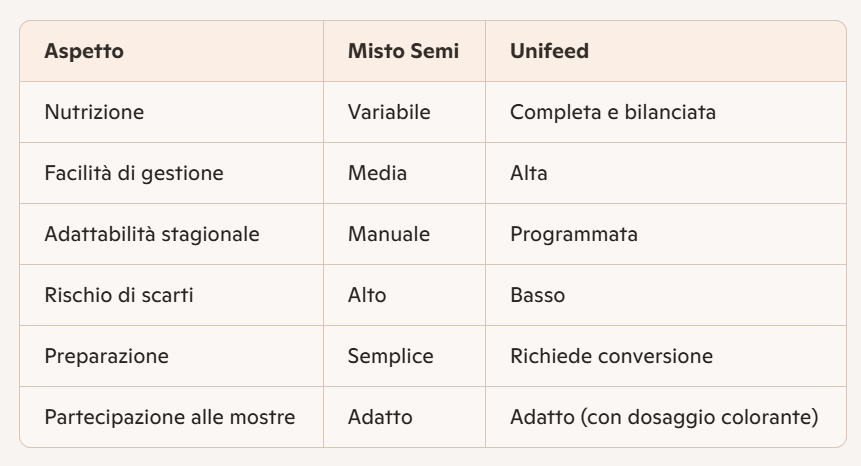Click the Variabile cell
The image size is (861, 466).
pyautogui.click(x=389, y=112)
